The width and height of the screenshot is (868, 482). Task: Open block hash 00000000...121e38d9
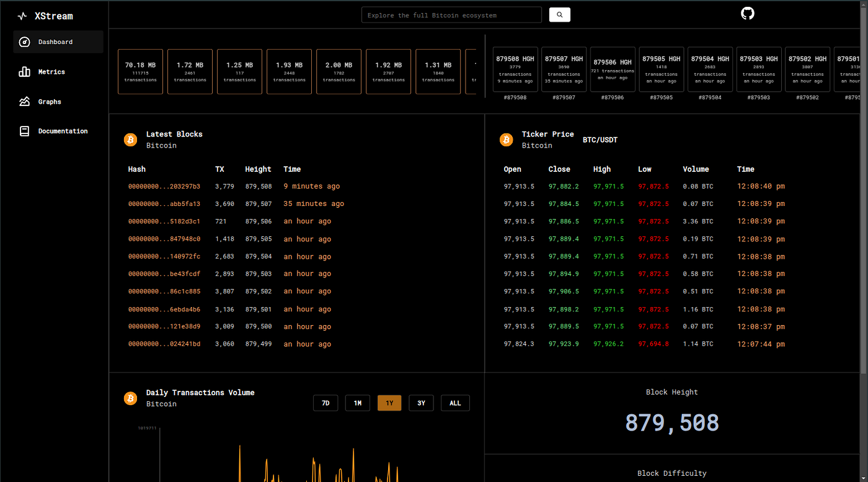164,327
